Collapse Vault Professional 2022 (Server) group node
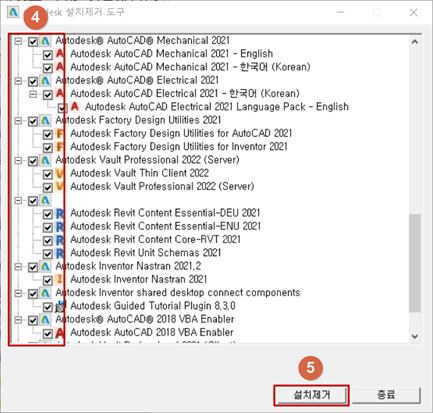Image resolution: width=433 pixels, height=413 pixels. [x=18, y=161]
